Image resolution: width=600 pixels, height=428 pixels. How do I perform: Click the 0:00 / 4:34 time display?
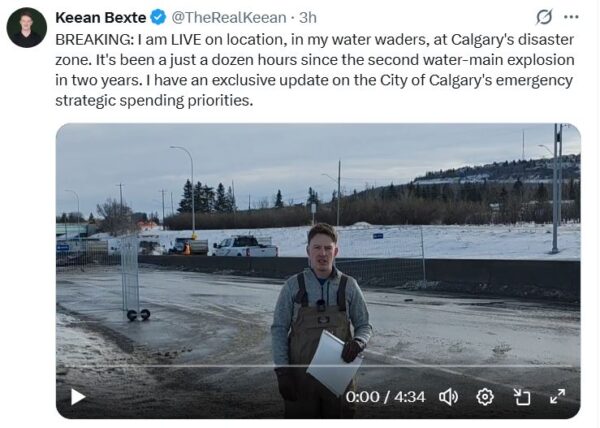click(x=386, y=397)
